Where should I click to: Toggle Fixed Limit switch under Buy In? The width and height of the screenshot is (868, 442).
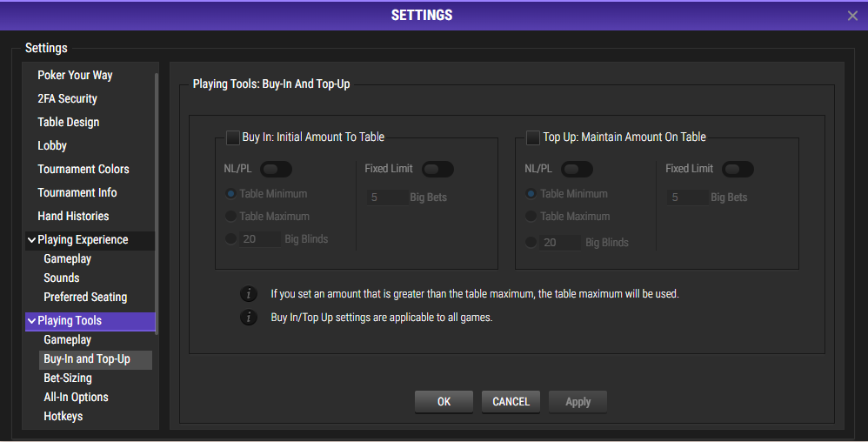pos(437,169)
